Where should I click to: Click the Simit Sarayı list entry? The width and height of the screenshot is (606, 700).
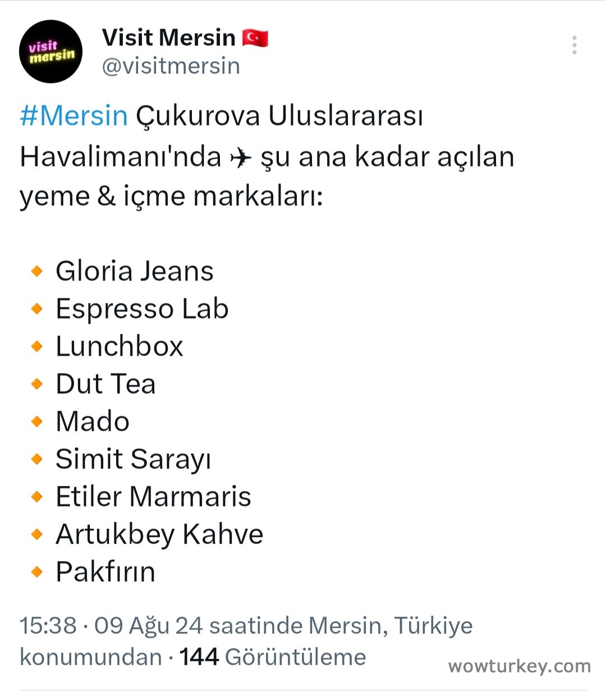(x=134, y=459)
